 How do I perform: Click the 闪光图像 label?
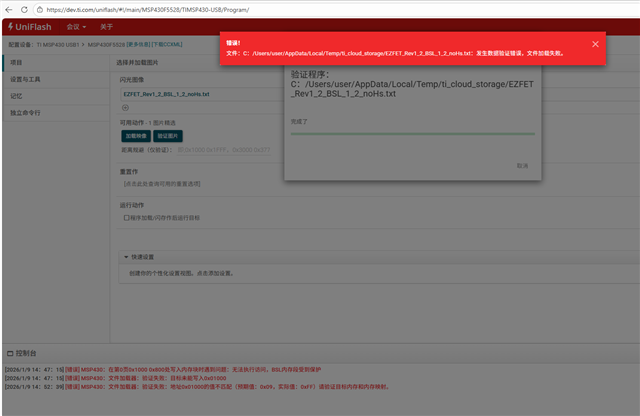pos(132,80)
